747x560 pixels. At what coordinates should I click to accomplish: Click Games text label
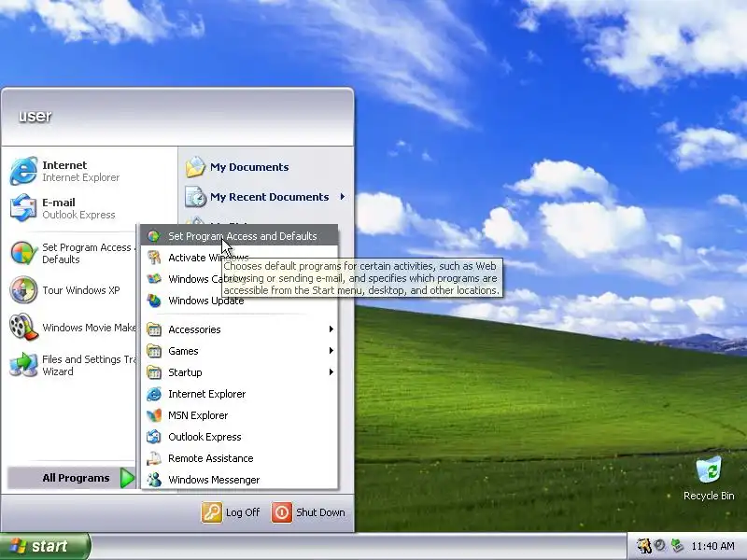(183, 351)
